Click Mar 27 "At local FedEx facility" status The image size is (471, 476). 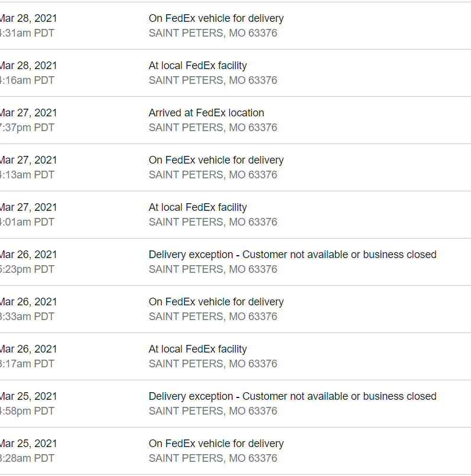(x=197, y=207)
